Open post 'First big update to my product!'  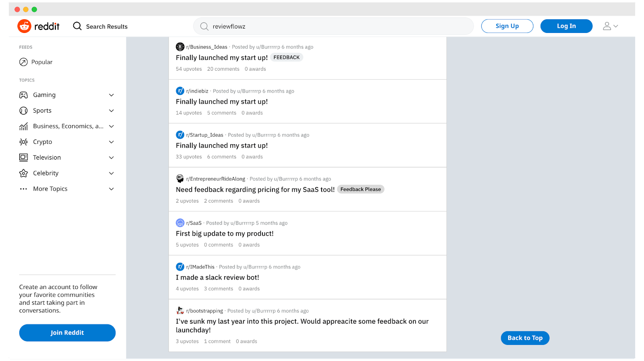(225, 234)
